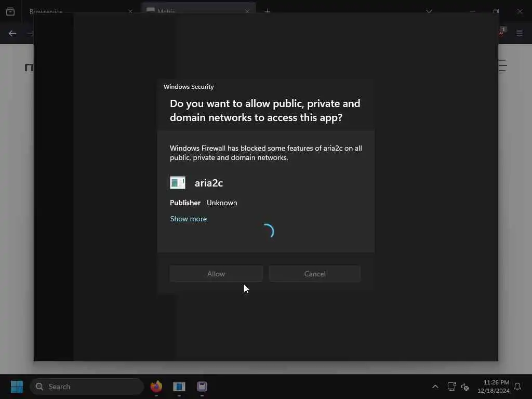The image size is (532, 399).
Task: Click the muted volume tray icon
Action: pos(465,387)
